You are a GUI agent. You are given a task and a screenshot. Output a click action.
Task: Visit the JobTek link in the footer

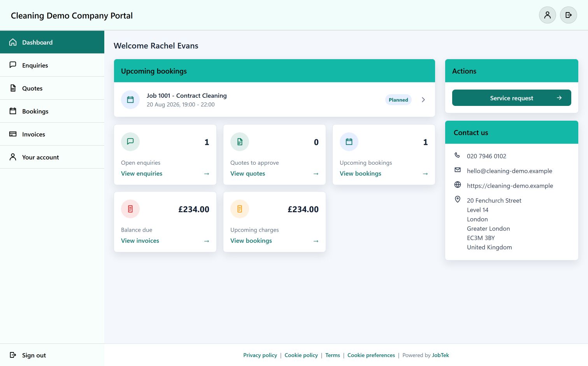441,355
